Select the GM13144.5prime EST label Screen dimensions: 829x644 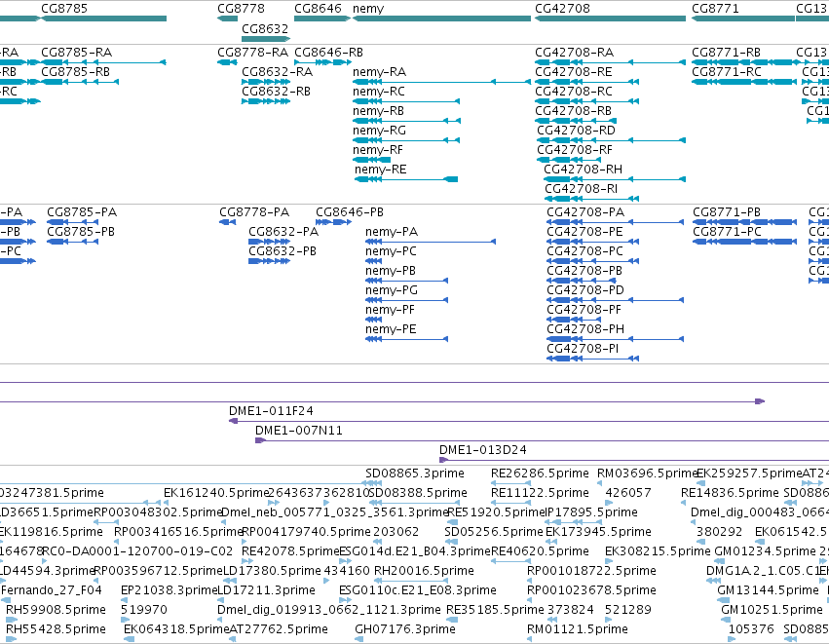769,590
